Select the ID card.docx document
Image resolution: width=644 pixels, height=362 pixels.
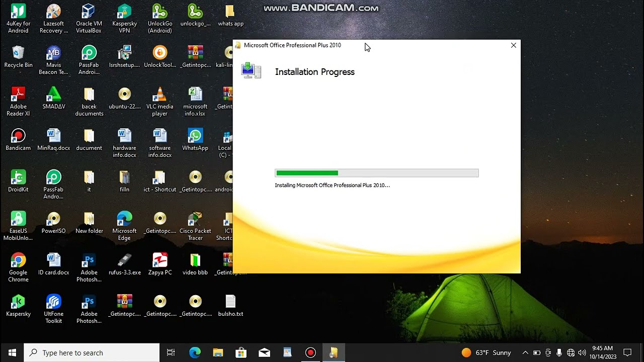pyautogui.click(x=53, y=264)
